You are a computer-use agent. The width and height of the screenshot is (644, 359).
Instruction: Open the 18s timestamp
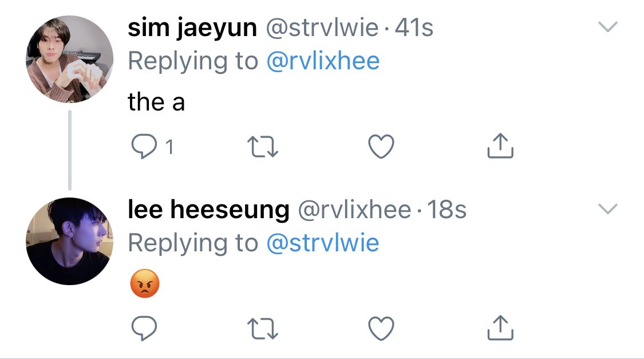tap(447, 210)
